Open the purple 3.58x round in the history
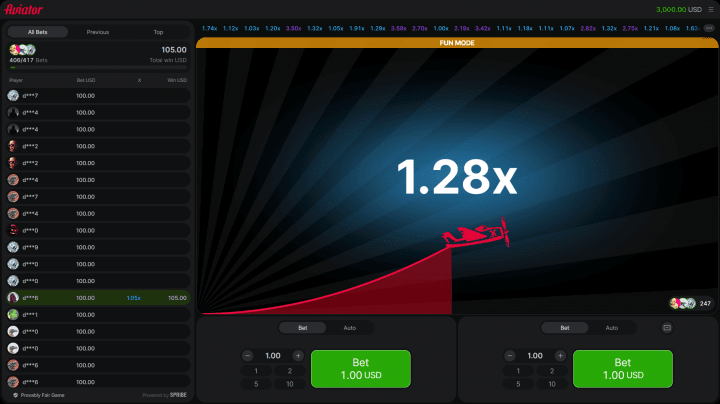Image resolution: width=720 pixels, height=404 pixels. click(399, 28)
